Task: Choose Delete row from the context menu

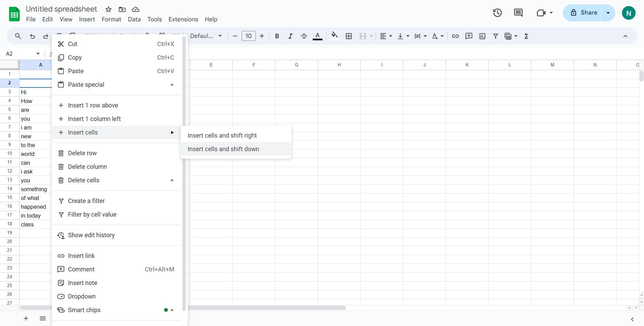Action: [82, 153]
